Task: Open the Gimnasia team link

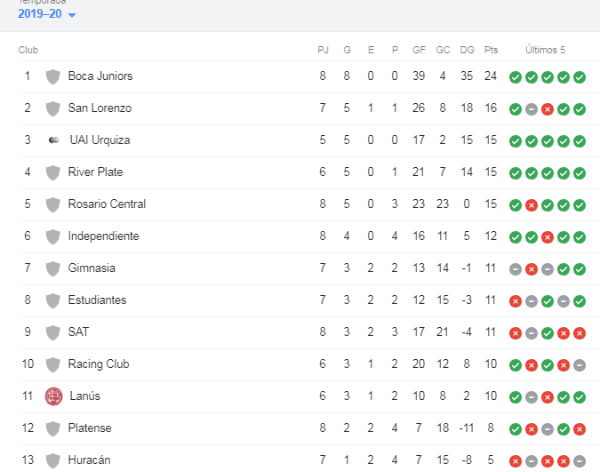Action: coord(91,268)
